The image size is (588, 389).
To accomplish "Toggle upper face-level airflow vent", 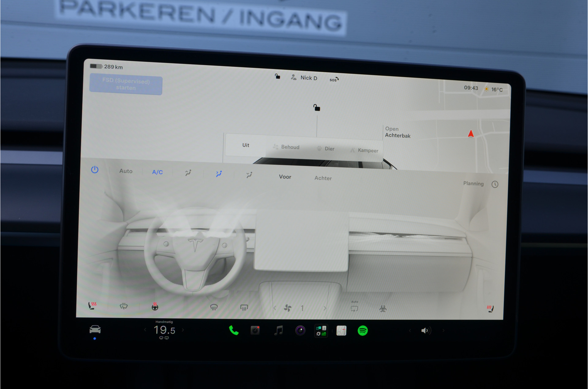I will pos(188,173).
